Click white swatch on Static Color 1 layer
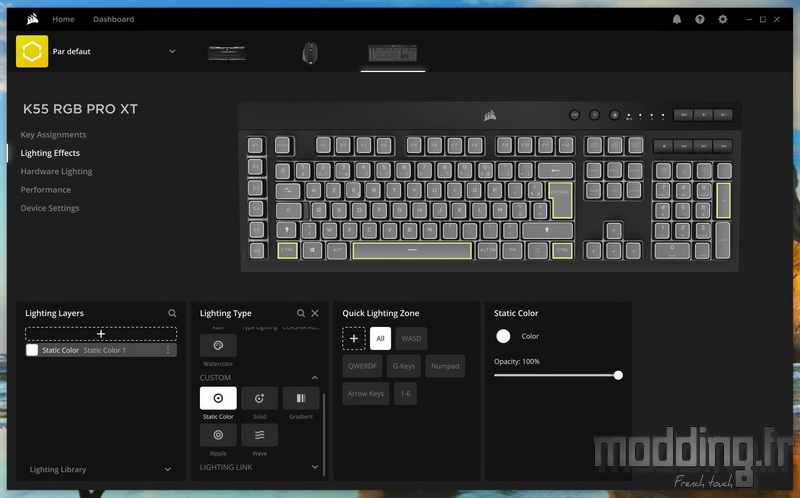 32,350
